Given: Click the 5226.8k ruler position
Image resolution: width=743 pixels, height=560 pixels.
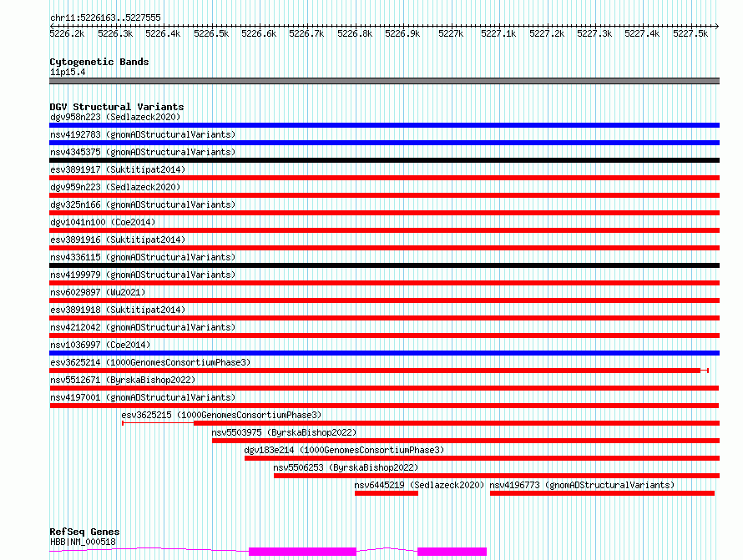Looking at the screenshot, I should point(355,33).
